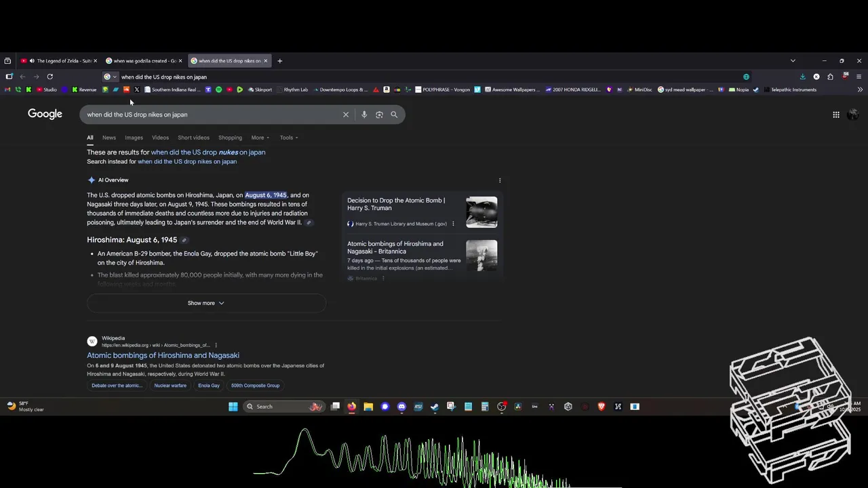Open the X (Twitter) bookmark icon

pyautogui.click(x=136, y=89)
